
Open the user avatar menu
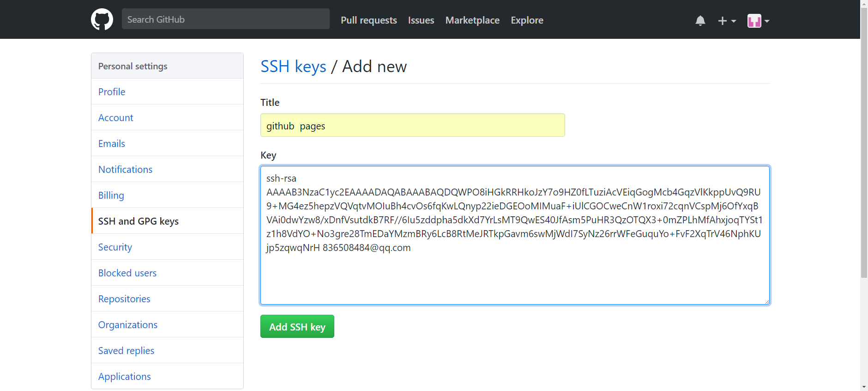pyautogui.click(x=758, y=21)
